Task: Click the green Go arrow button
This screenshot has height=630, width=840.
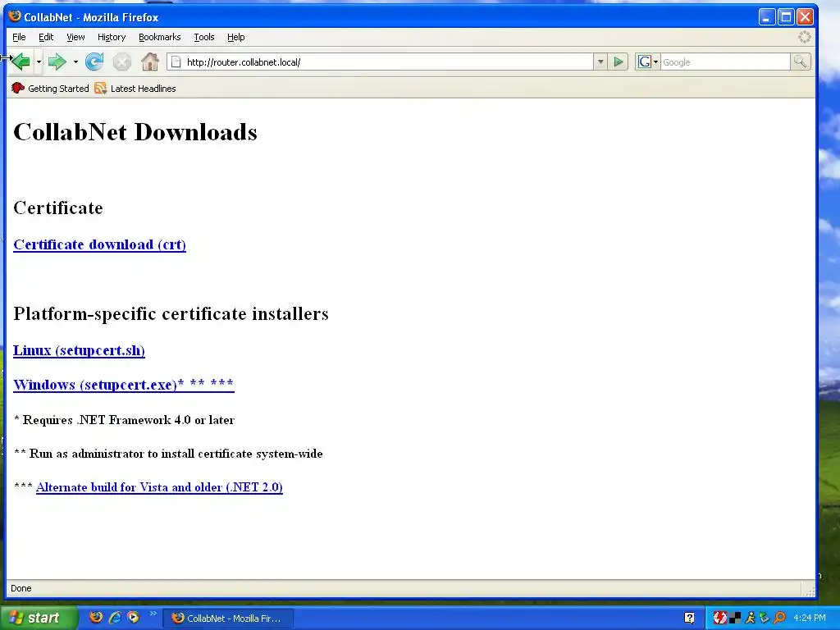Action: point(619,62)
